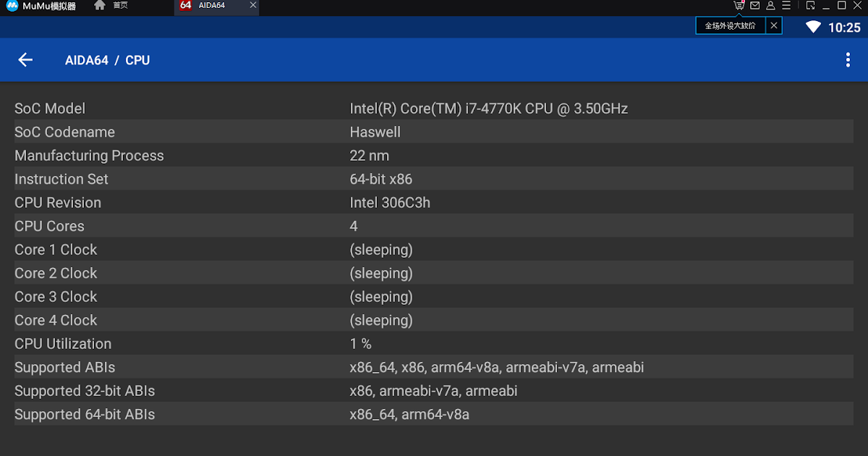Click the Core 4 Clock sleeping value
Screen dimensions: 868x456
click(381, 321)
